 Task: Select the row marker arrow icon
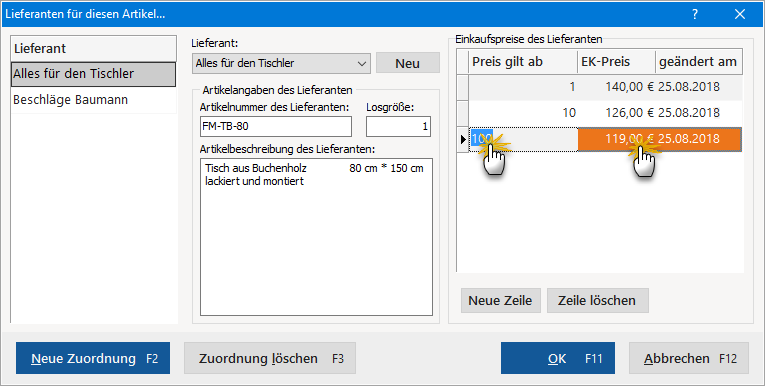tap(463, 140)
